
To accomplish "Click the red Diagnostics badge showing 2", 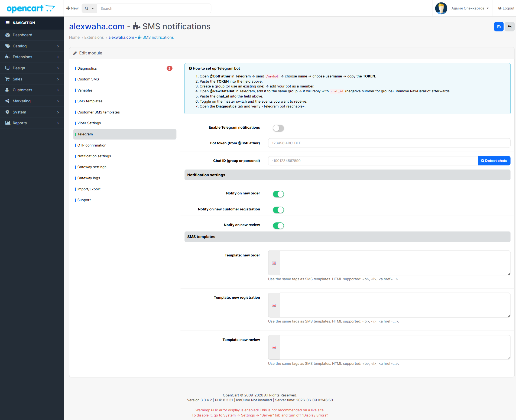I will tap(170, 68).
